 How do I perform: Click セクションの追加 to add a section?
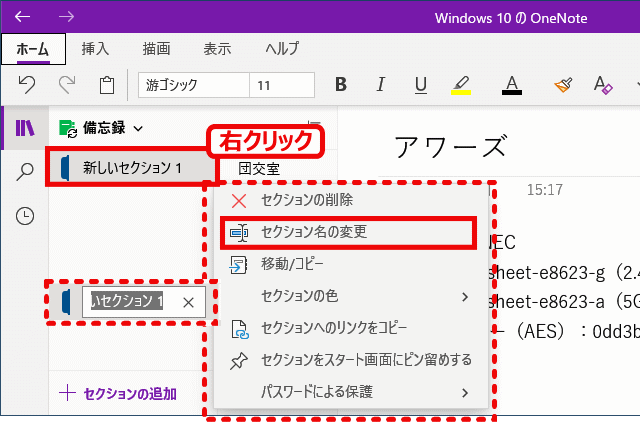tap(118, 393)
